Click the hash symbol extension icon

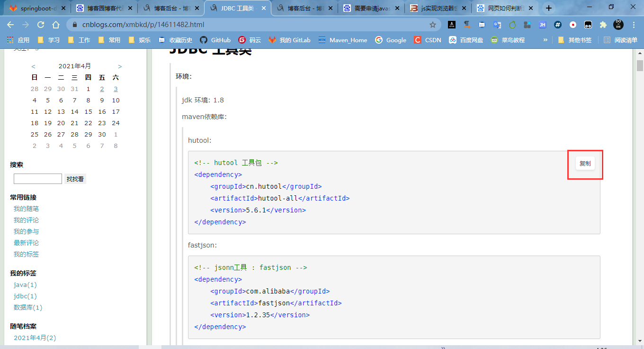point(558,25)
